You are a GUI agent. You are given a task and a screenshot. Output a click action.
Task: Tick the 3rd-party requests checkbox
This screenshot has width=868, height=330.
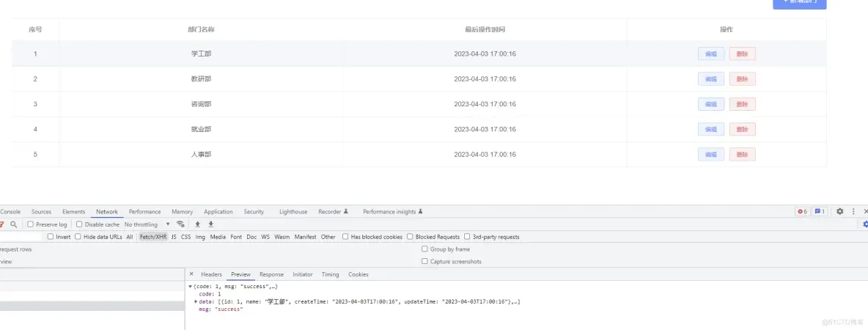point(467,236)
